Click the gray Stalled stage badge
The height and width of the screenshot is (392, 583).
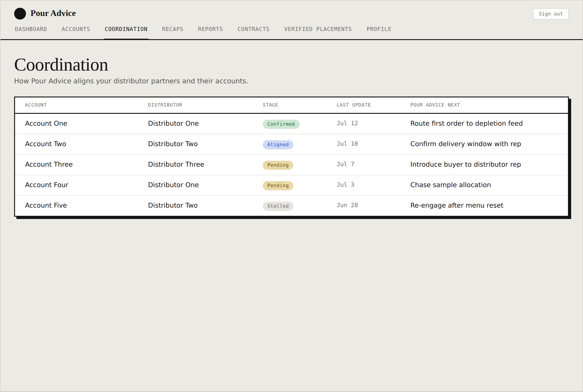278,206
